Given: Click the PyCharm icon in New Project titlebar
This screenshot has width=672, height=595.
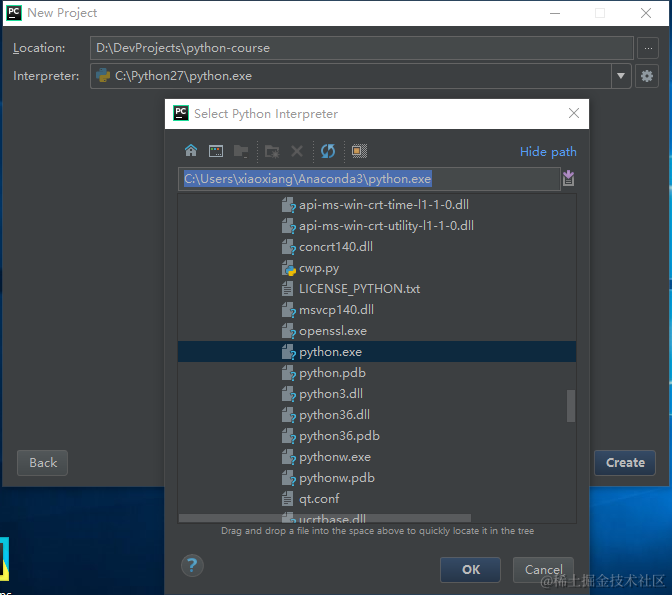Looking at the screenshot, I should click(14, 13).
